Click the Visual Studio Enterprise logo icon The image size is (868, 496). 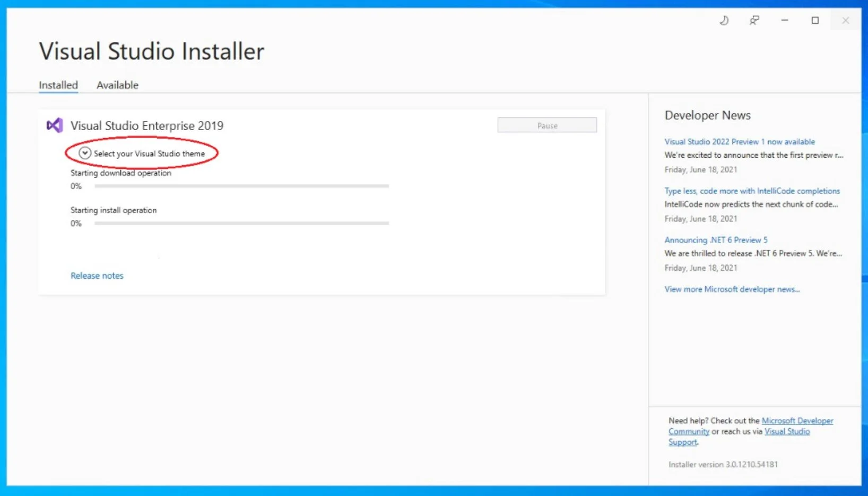[x=55, y=125]
